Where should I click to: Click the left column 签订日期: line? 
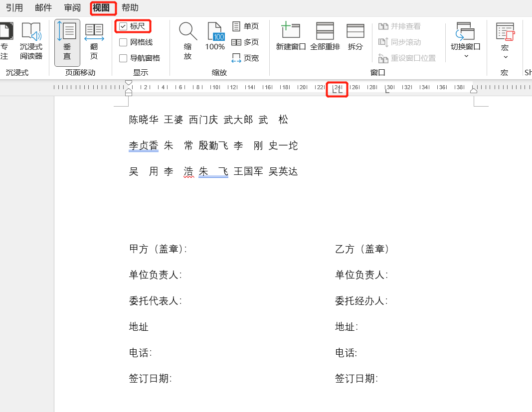[x=150, y=379]
